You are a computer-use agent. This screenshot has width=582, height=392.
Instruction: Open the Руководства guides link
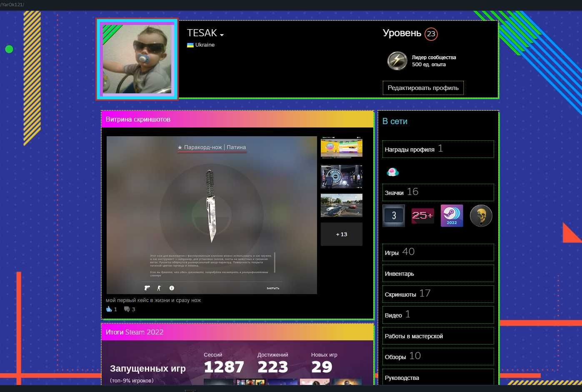point(438,377)
